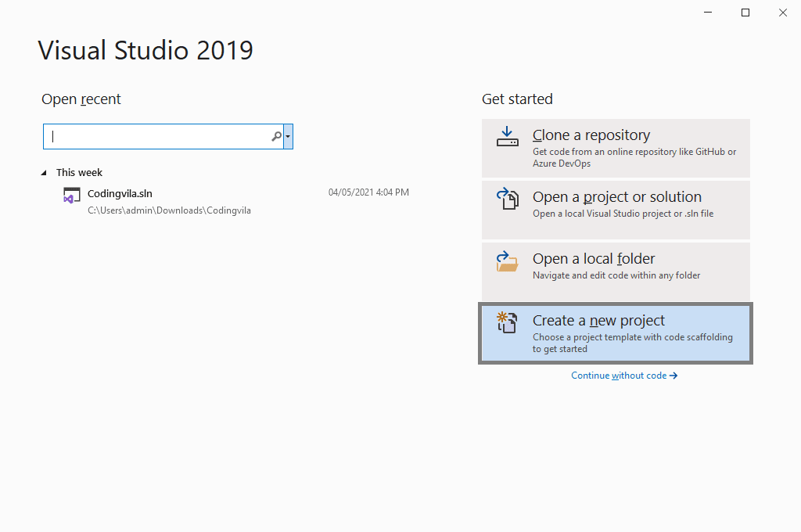Click the Create a new project button
The height and width of the screenshot is (532, 801).
click(616, 331)
